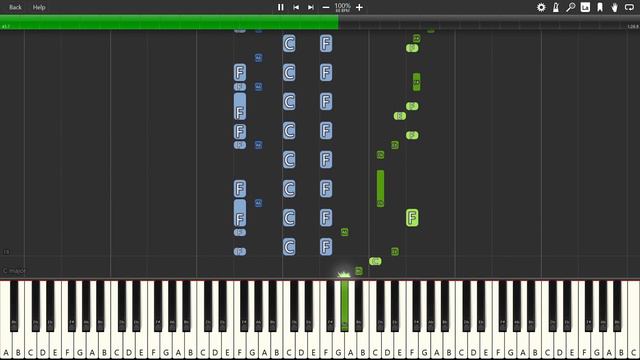Open the Help menu
The width and height of the screenshot is (640, 360).
pos(39,7)
